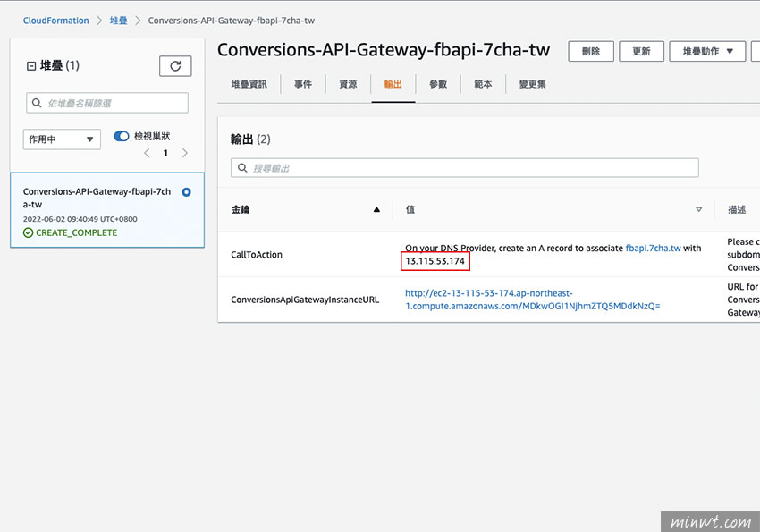Sort outputs by 值 column arrow
The image size is (760, 532).
coord(698,209)
